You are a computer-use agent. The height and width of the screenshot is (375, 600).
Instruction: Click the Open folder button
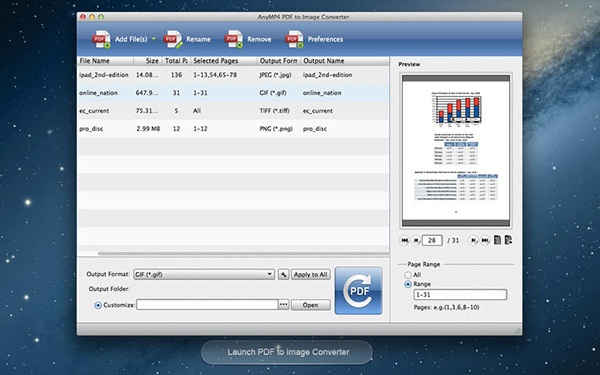pos(310,305)
